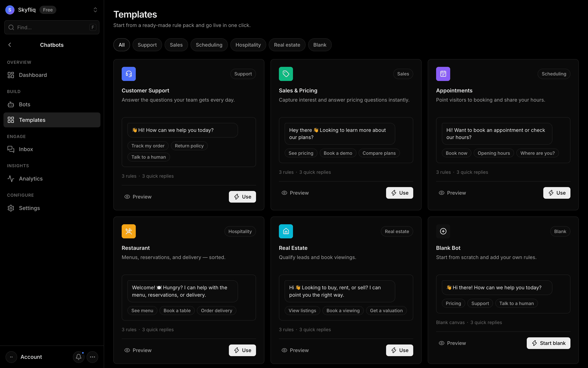This screenshot has width=588, height=368.
Task: Click the Real Estate house icon
Action: click(286, 231)
